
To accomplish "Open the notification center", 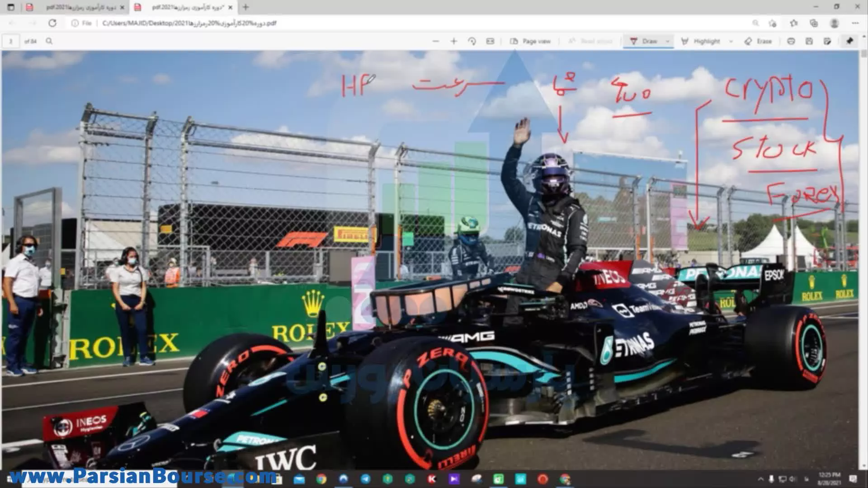I will click(x=853, y=479).
